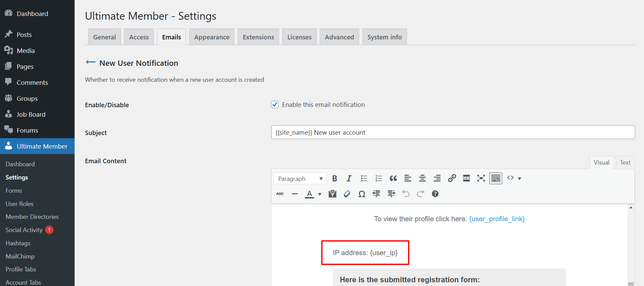Switch editor to Text mode
The image size is (644, 286).
625,163
